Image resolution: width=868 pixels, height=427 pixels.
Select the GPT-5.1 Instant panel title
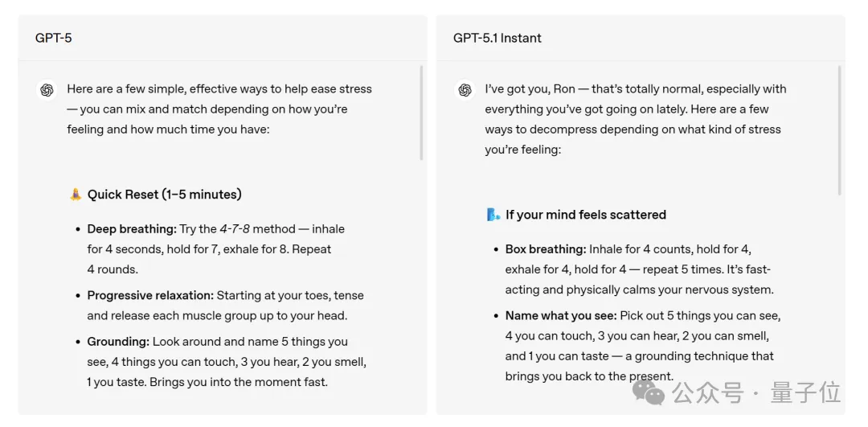point(497,38)
